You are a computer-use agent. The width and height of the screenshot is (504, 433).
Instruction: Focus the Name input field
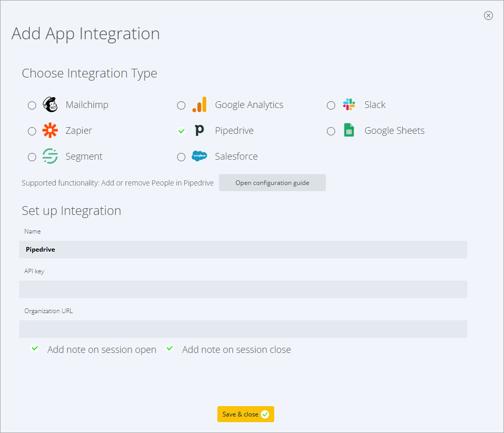point(243,250)
